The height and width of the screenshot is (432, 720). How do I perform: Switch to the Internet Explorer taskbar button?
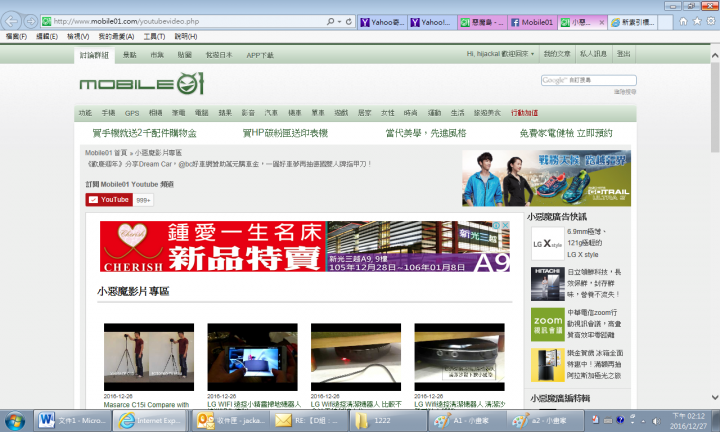point(150,421)
